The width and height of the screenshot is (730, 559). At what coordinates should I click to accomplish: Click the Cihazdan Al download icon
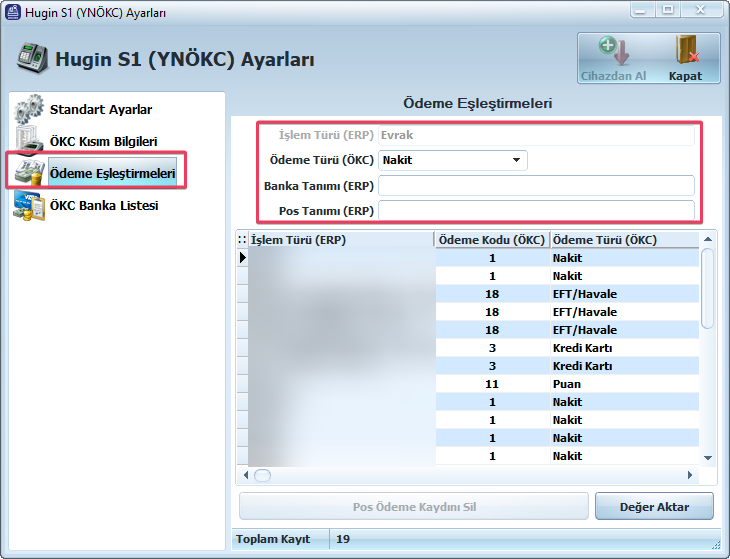pos(614,51)
